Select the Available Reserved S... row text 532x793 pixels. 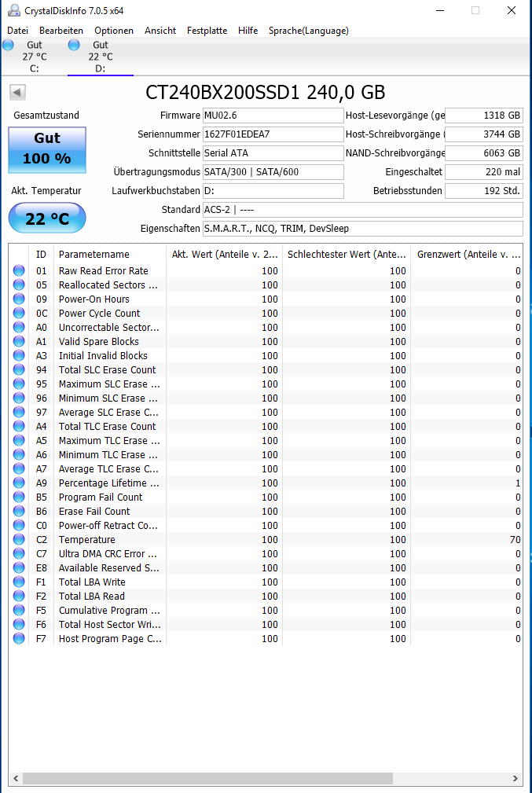pyautogui.click(x=108, y=568)
